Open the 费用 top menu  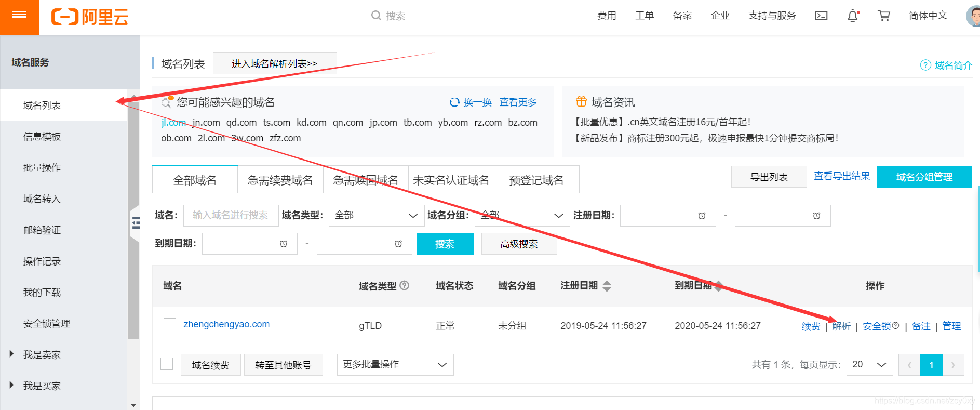[x=607, y=16]
